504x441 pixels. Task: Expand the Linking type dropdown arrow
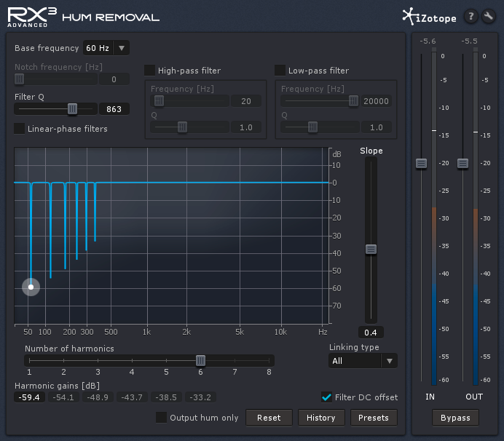pyautogui.click(x=389, y=361)
